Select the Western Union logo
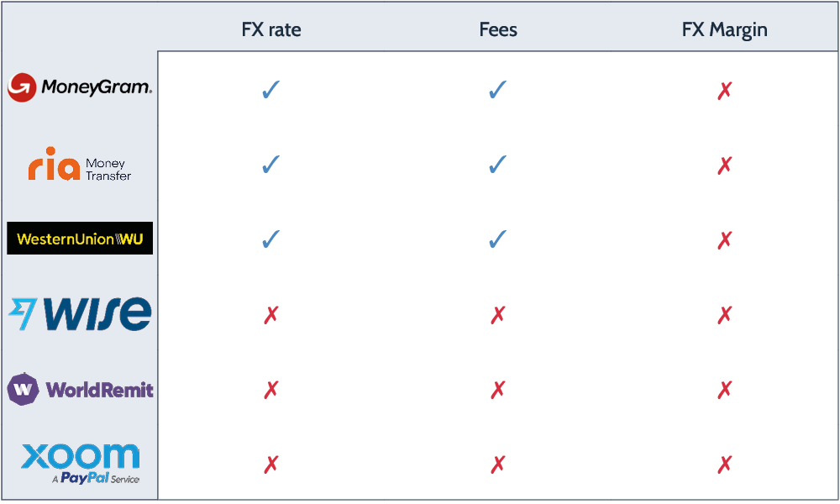This screenshot has height=504, width=840. 80,239
